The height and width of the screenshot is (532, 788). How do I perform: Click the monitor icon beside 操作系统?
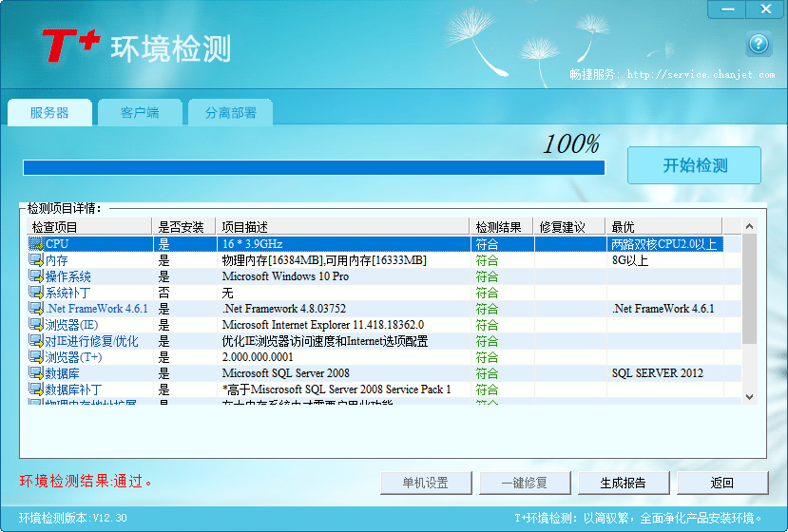point(36,275)
